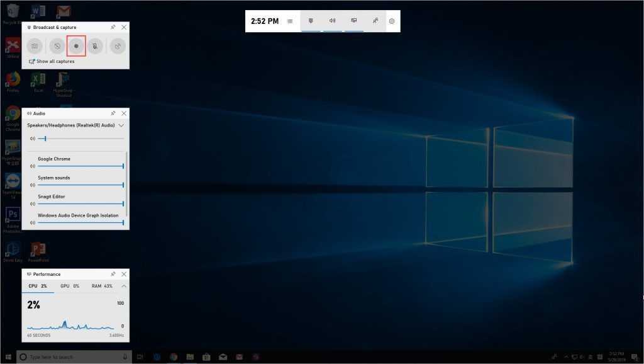Click the record last 30 seconds button
Screen dimensions: 644x364
pos(57,46)
